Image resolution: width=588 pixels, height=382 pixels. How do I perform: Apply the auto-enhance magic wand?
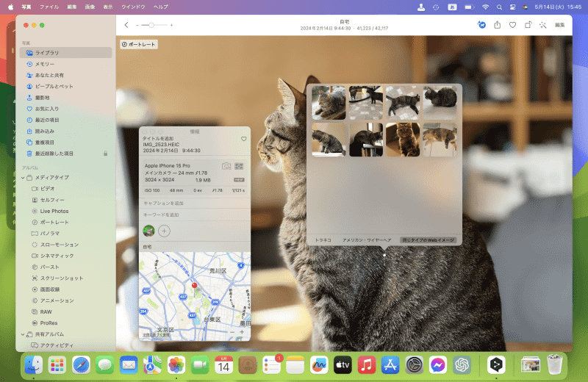click(x=542, y=25)
